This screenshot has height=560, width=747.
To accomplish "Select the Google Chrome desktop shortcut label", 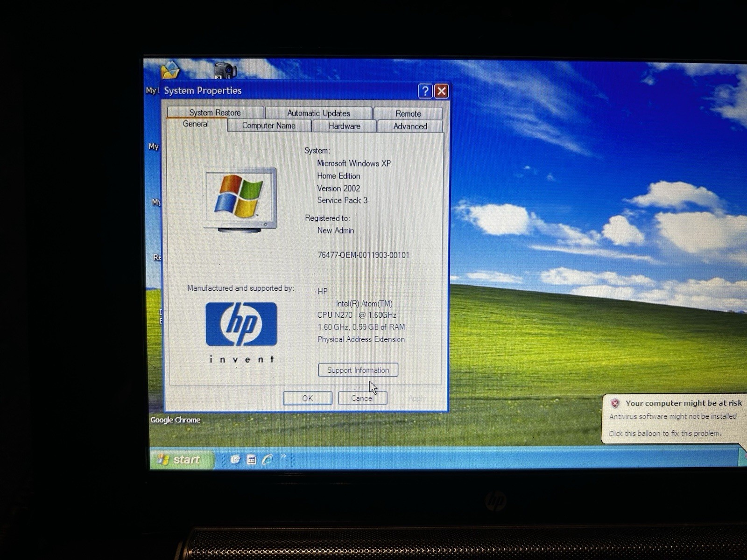I will (x=175, y=420).
